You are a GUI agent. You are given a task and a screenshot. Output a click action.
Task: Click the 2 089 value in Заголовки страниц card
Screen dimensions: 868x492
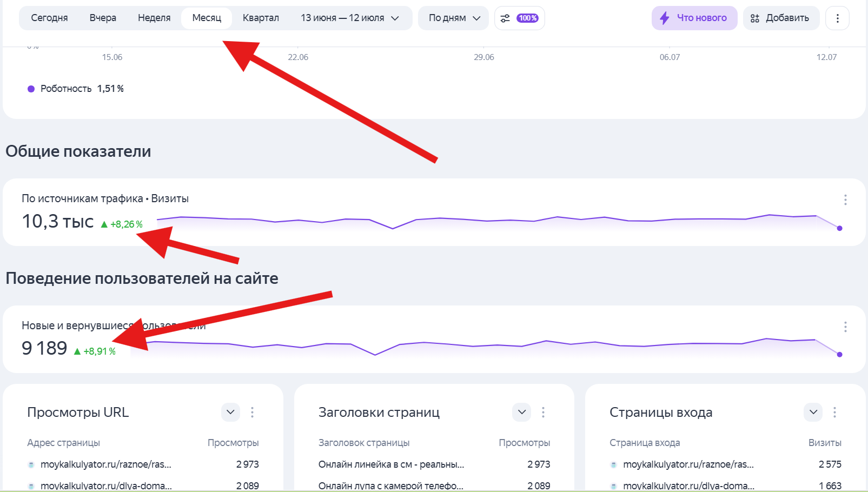pyautogui.click(x=539, y=486)
